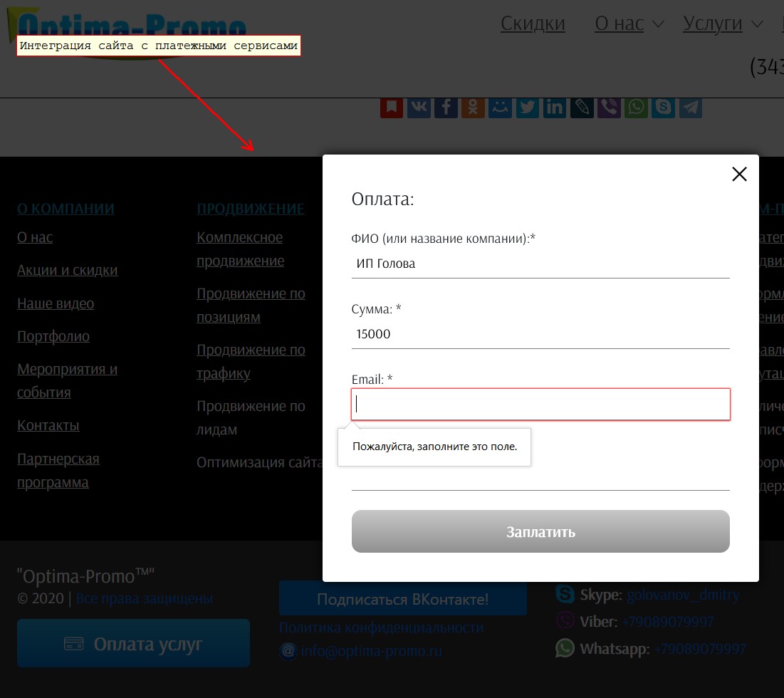Open Продвижение по позициям link
The width and height of the screenshot is (784, 698).
pos(251,305)
